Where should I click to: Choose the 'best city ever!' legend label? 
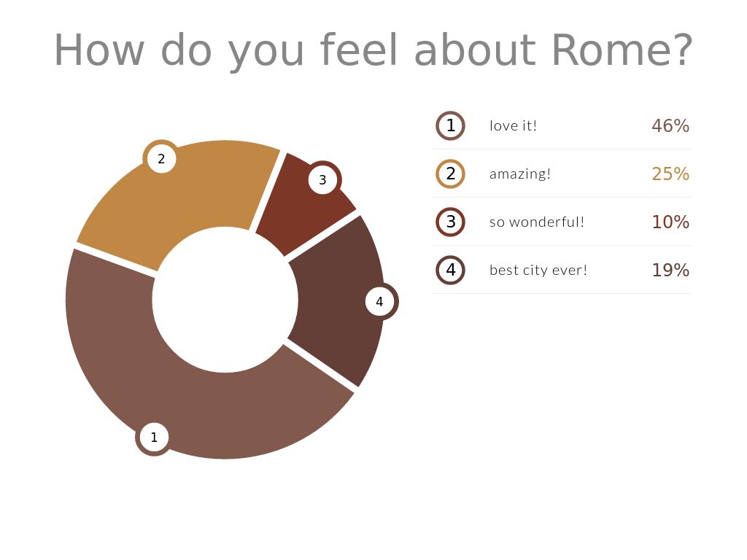point(538,270)
